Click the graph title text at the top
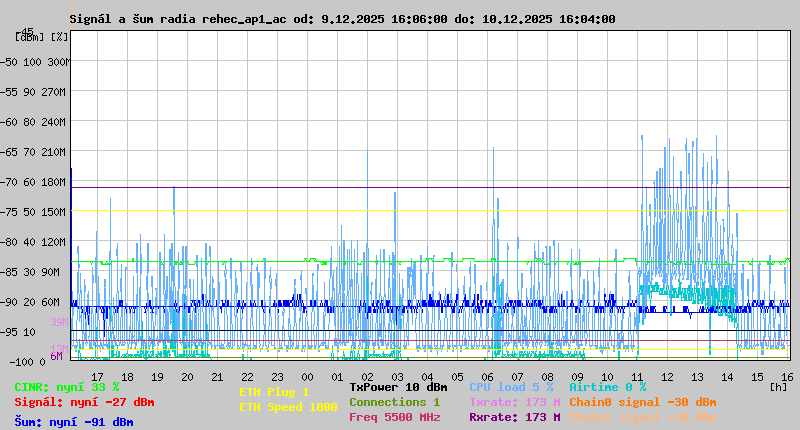This screenshot has height=430, width=800. point(342,19)
